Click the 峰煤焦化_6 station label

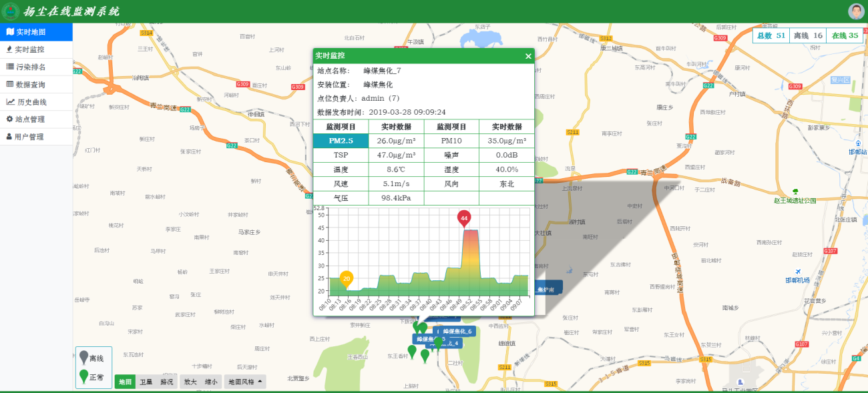(x=457, y=332)
